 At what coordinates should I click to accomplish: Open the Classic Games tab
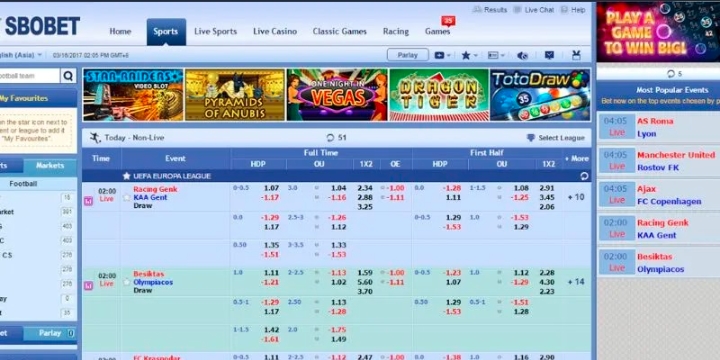pos(340,32)
